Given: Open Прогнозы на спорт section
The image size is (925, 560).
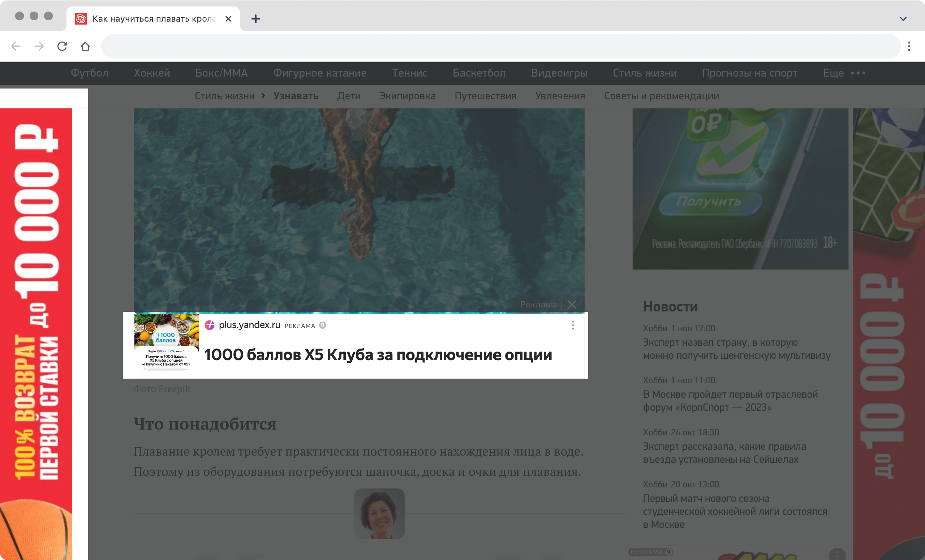Looking at the screenshot, I should 750,73.
